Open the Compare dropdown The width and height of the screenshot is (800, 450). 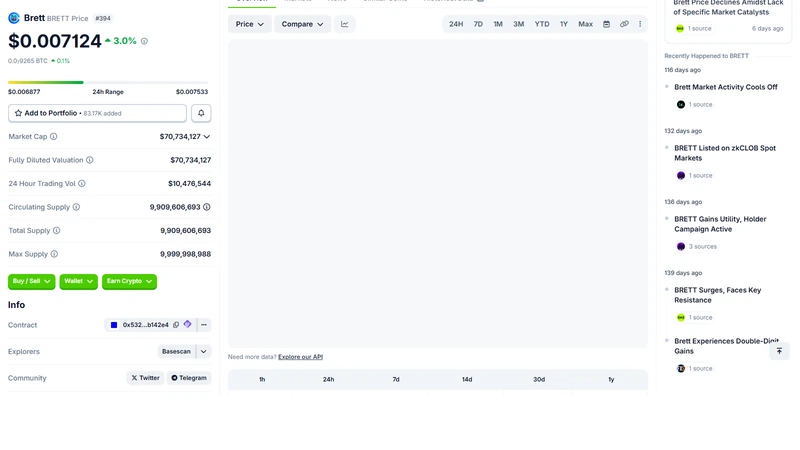tap(303, 24)
